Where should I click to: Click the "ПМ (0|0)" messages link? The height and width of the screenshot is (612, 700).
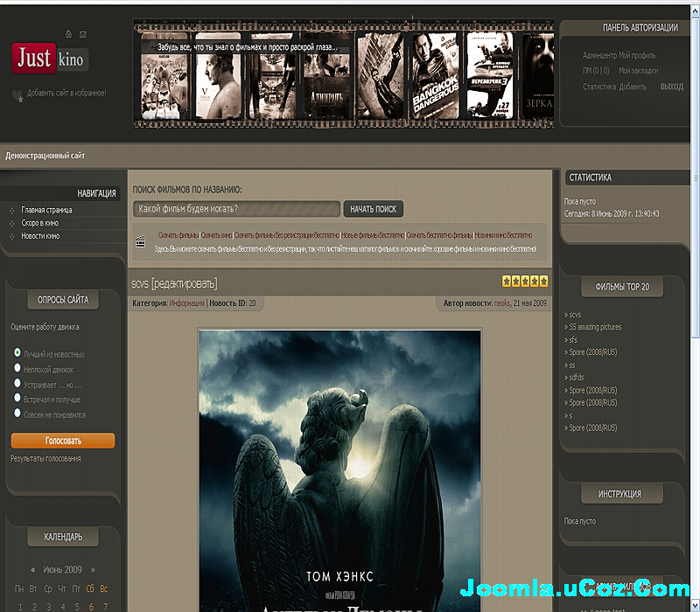pyautogui.click(x=596, y=71)
